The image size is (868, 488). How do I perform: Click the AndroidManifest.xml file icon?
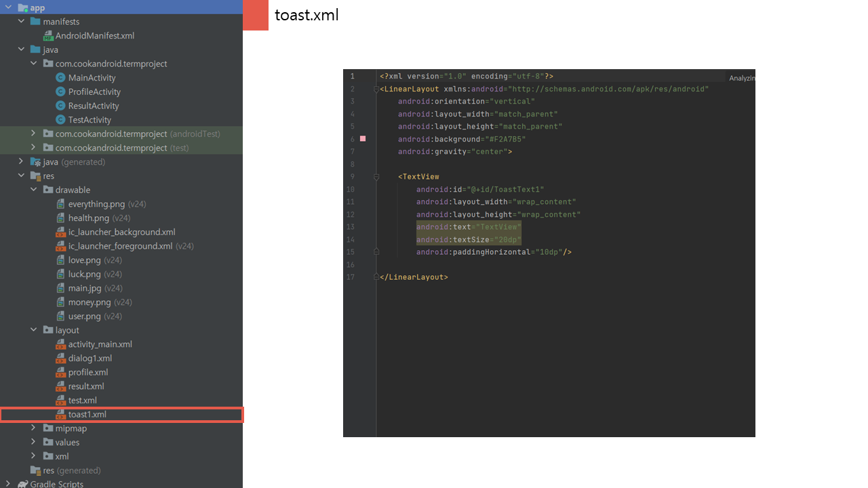coord(48,36)
